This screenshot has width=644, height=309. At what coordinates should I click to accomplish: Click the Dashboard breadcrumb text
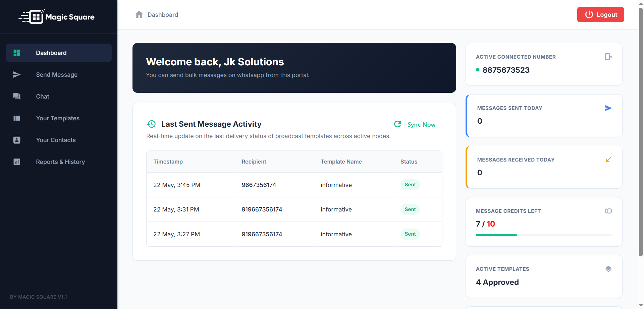click(163, 14)
